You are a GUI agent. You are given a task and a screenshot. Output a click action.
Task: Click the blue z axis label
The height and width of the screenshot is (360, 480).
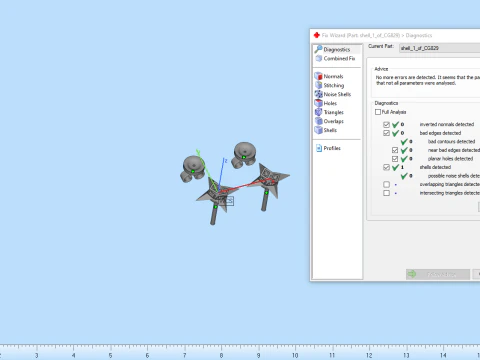tap(226, 161)
